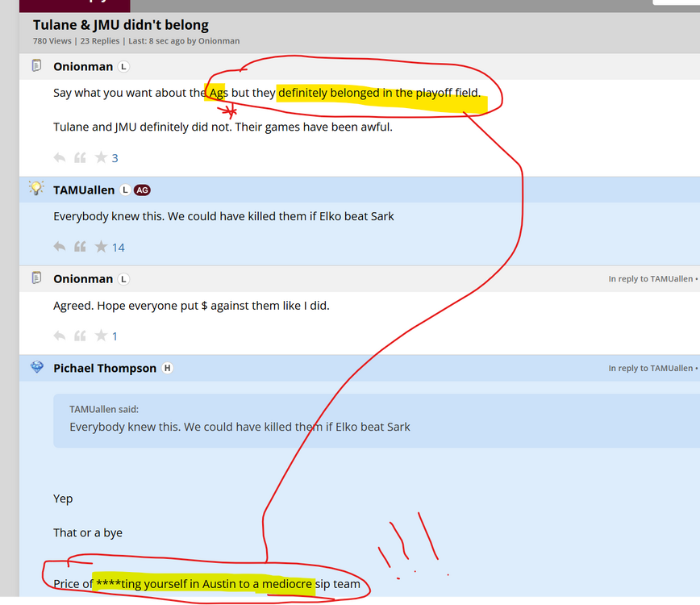Click the diamond icon beside Pichael Thompson
The height and width of the screenshot is (605, 700).
tap(36, 367)
